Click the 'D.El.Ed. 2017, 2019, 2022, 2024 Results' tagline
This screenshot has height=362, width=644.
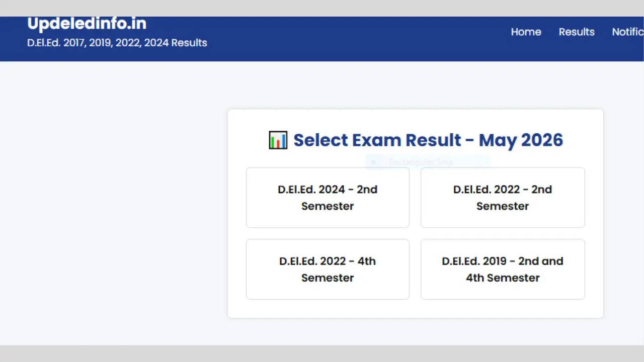point(117,43)
